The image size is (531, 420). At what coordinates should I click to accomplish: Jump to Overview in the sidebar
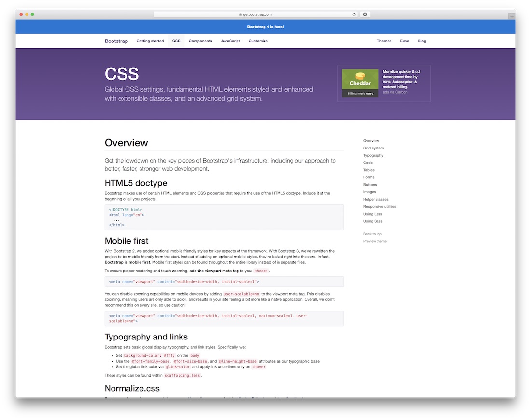click(x=371, y=141)
